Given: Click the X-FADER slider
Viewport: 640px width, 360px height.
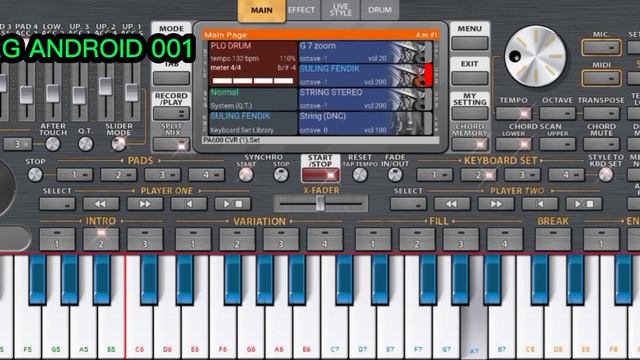Looking at the screenshot, I should (x=320, y=203).
